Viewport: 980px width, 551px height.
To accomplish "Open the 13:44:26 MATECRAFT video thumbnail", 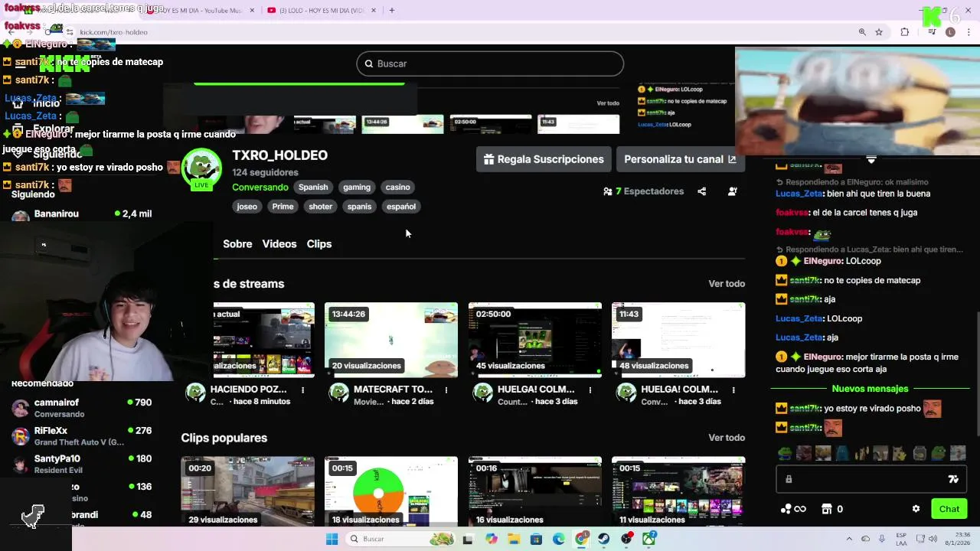I will point(391,340).
